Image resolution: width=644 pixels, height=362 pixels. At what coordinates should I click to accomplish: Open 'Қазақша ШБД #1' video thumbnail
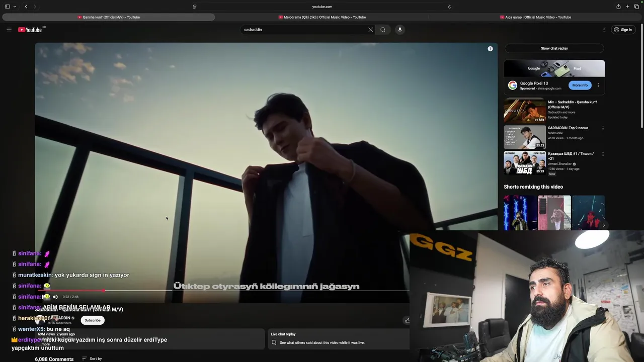[525, 163]
